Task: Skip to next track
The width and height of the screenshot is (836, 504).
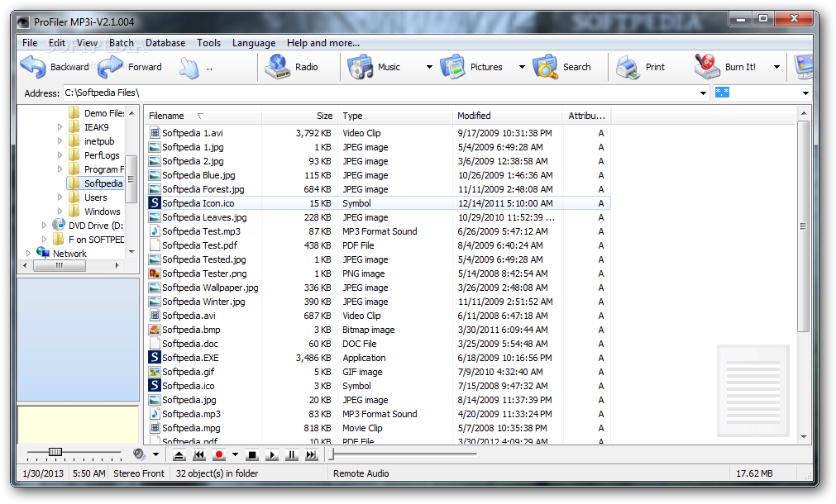Action: pos(312,455)
